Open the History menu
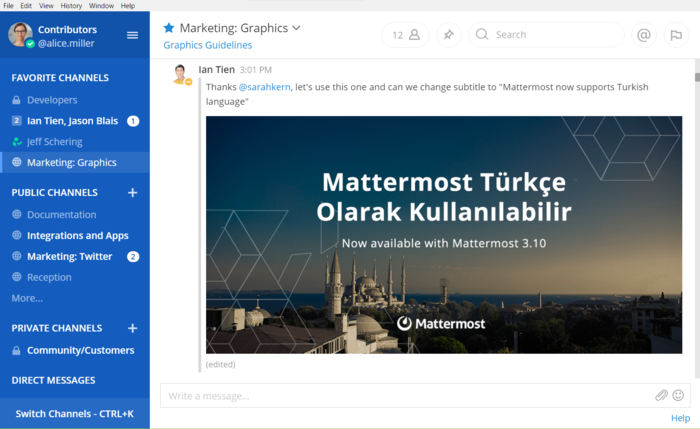The image size is (700, 429). [71, 6]
